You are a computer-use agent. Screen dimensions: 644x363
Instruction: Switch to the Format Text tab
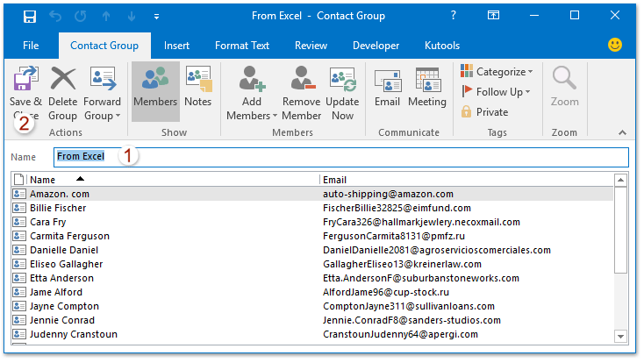pos(242,46)
